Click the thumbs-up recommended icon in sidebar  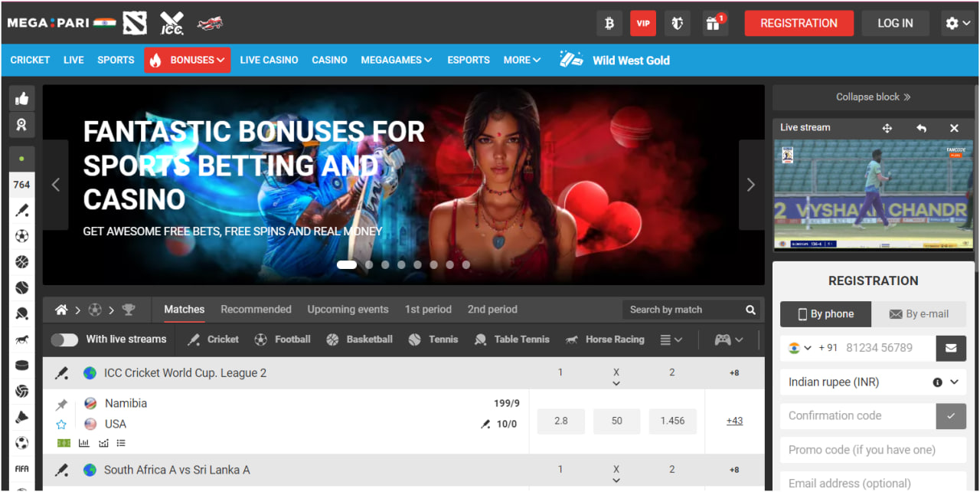(21, 98)
